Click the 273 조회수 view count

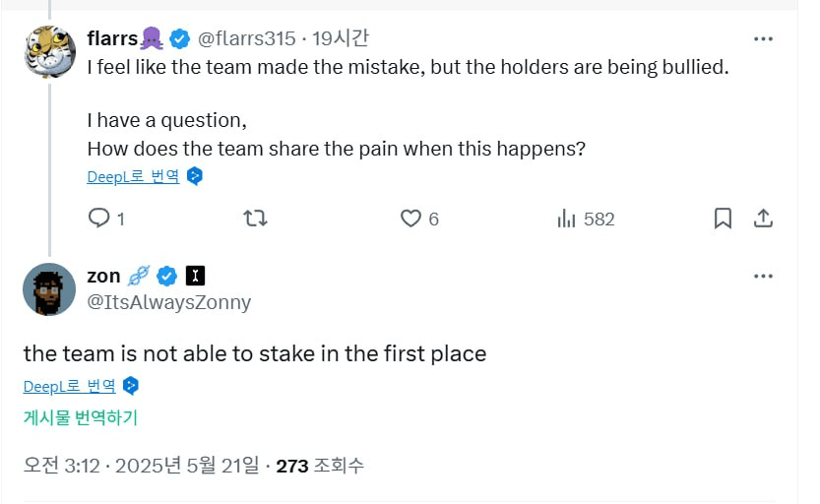(x=320, y=466)
